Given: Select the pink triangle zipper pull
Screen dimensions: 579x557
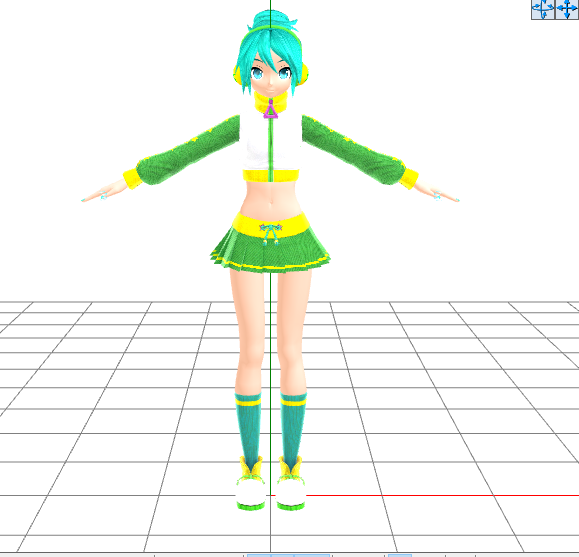Looking at the screenshot, I should click(271, 110).
